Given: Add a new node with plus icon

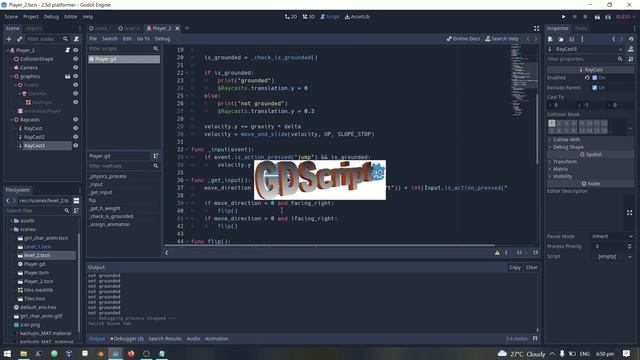Looking at the screenshot, I should point(9,39).
